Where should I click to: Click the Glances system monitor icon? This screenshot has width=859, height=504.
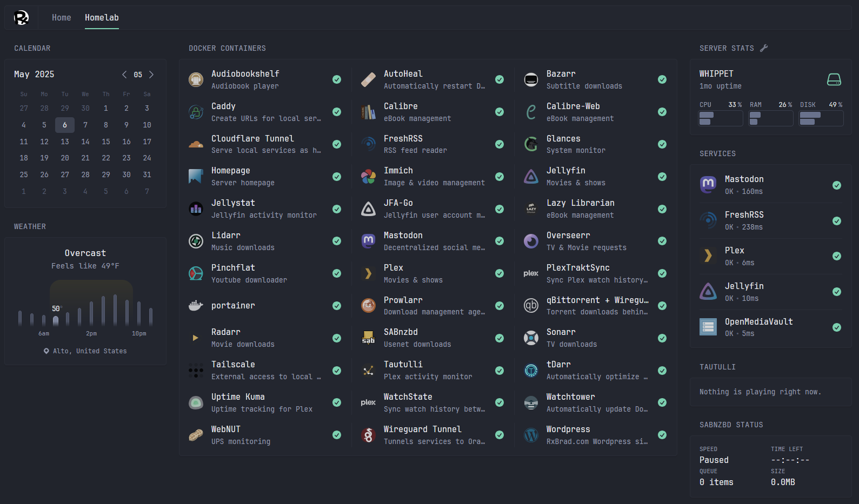click(531, 144)
